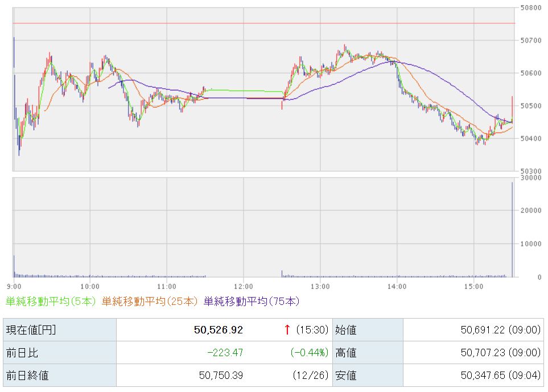Click the 現在値[円] header cell
548x392 pixels.
click(31, 329)
